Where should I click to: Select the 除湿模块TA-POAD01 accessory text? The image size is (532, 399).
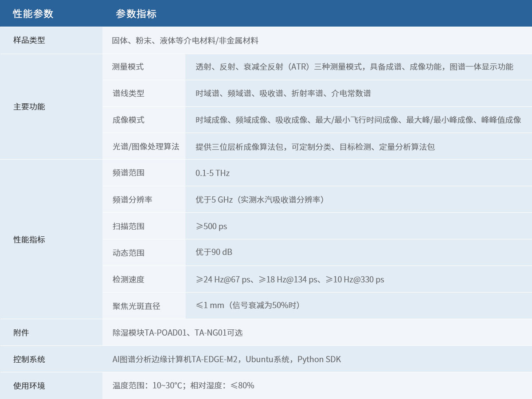click(150, 332)
